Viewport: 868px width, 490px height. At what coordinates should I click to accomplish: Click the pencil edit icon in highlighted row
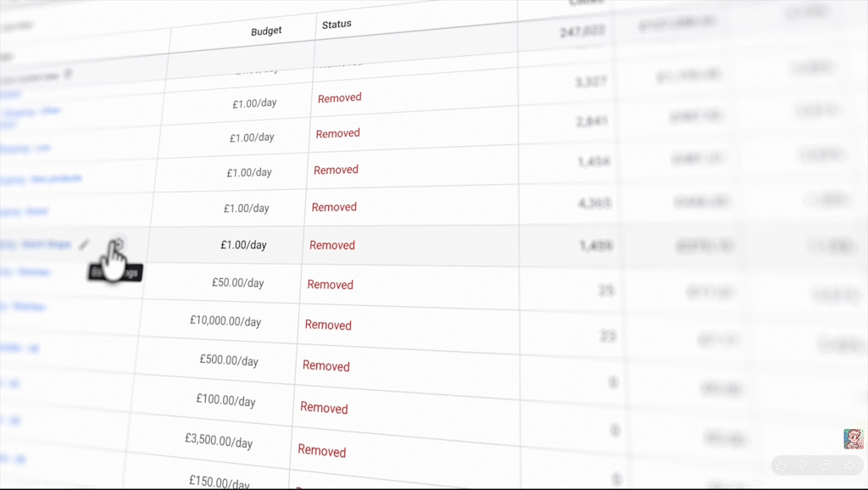tap(83, 244)
